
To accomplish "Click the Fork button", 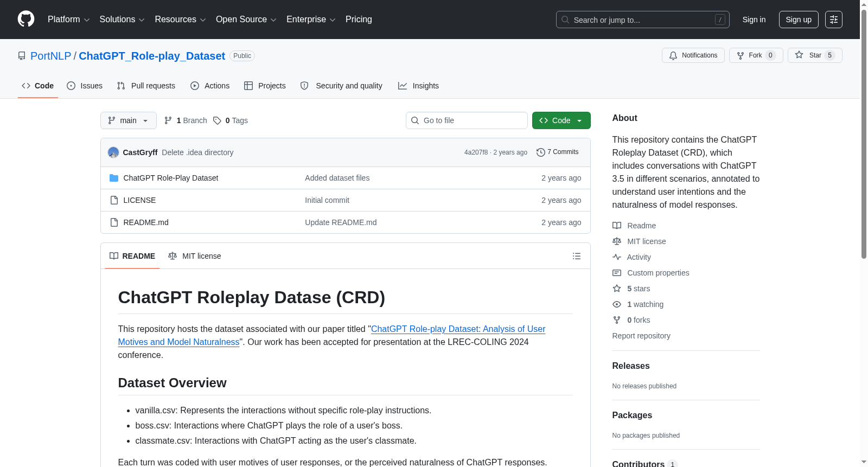I will (756, 55).
